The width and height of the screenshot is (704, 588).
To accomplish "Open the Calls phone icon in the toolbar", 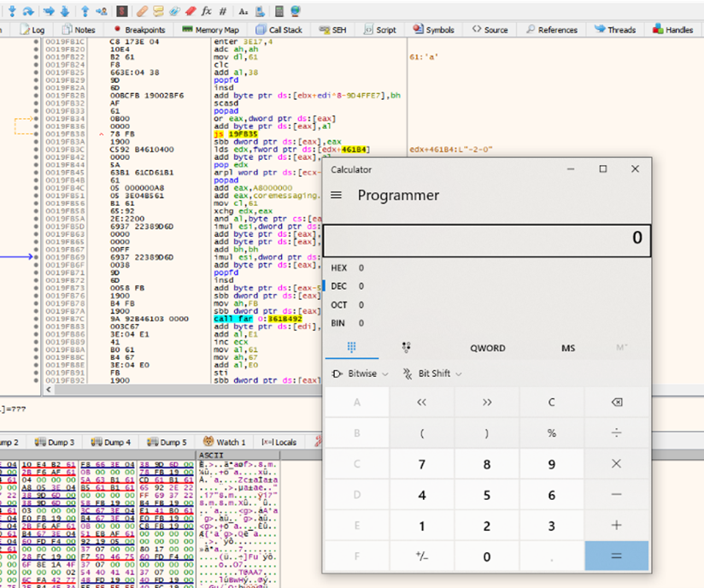I will tap(260, 11).
